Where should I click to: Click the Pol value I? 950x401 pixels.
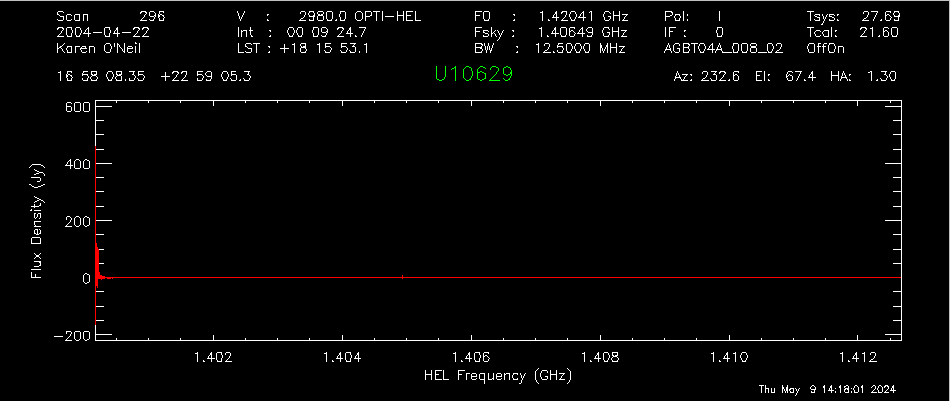coord(719,16)
